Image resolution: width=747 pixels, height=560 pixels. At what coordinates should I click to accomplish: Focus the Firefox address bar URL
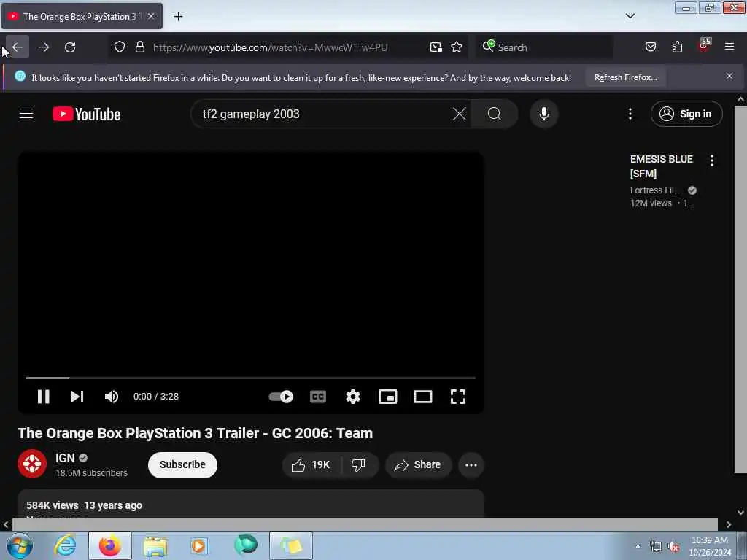click(x=270, y=47)
